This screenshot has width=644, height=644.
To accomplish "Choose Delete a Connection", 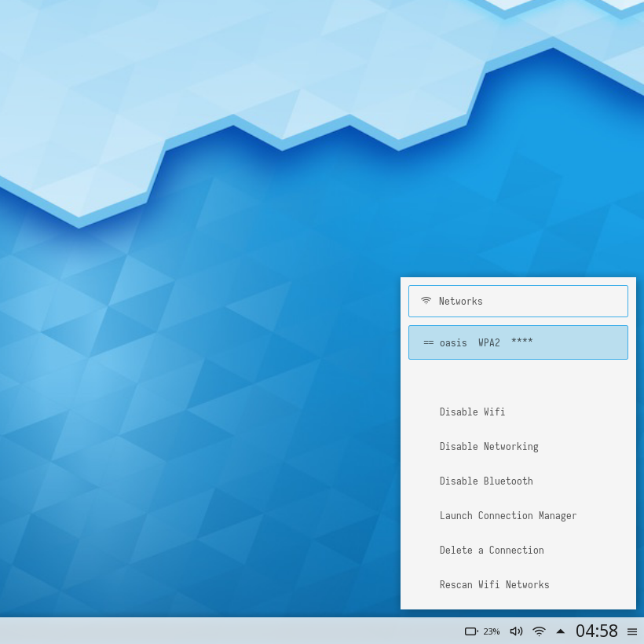I will [492, 551].
